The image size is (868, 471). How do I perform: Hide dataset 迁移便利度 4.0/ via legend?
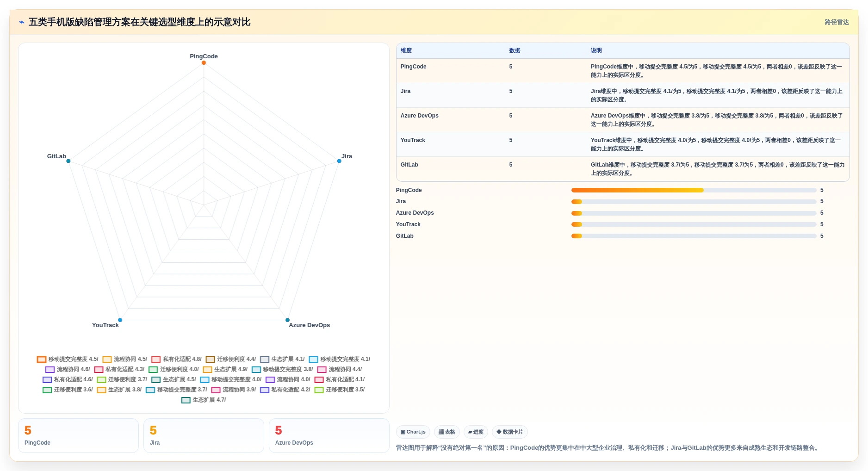174,370
